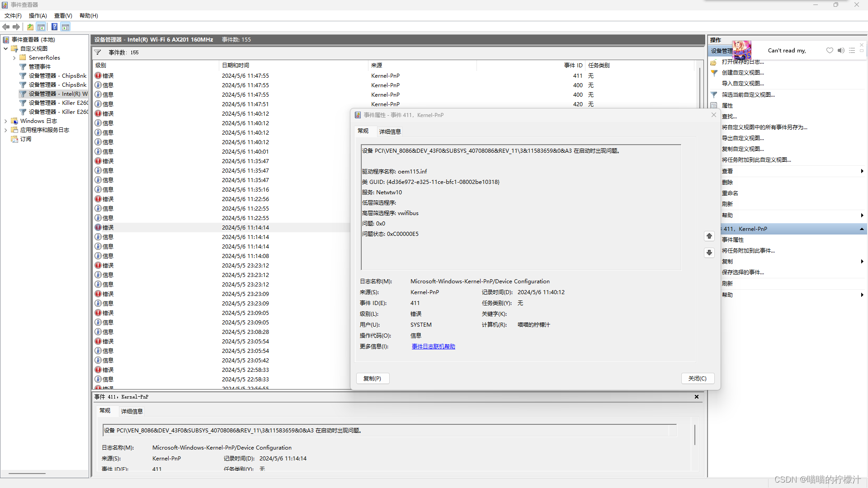Open the music player playlist icon

[852, 51]
